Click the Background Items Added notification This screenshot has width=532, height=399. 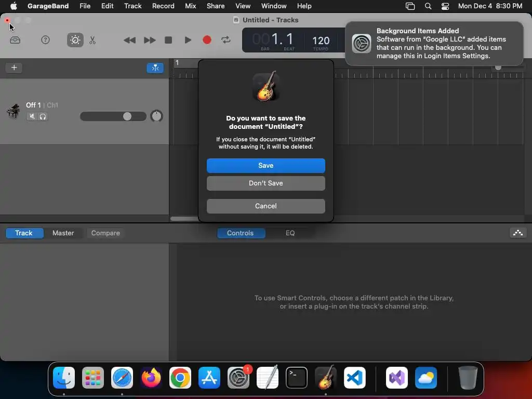(434, 44)
